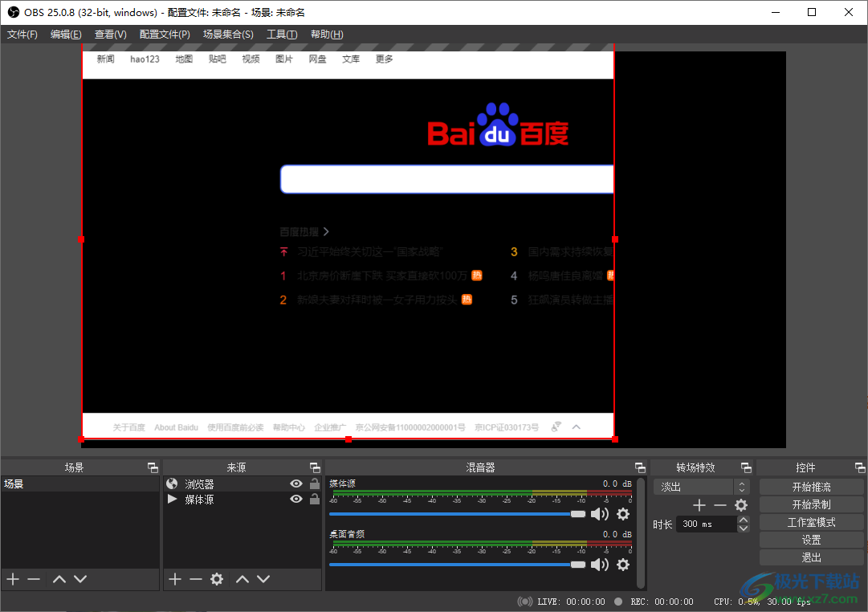Open the 查看(V) menu
868x612 pixels.
(x=111, y=35)
